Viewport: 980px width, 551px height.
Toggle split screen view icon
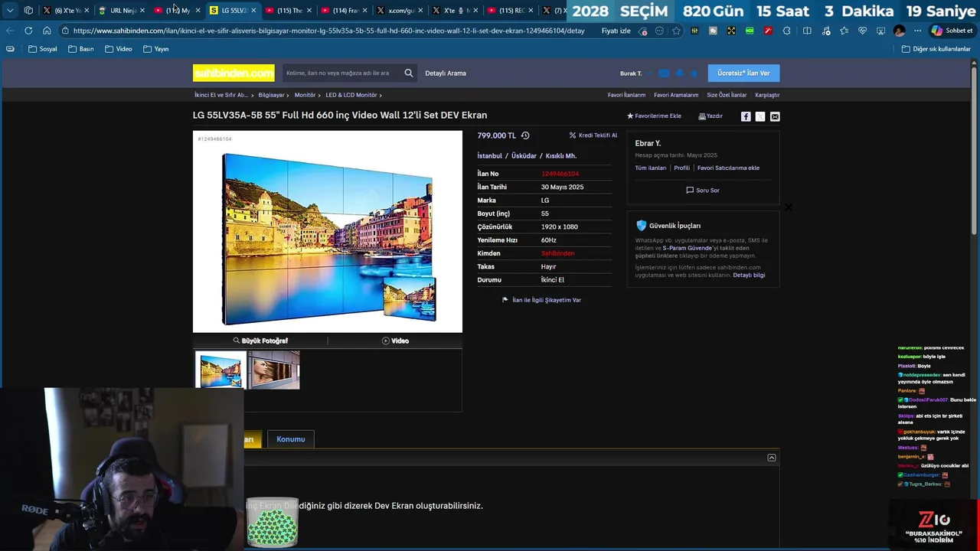pos(807,31)
